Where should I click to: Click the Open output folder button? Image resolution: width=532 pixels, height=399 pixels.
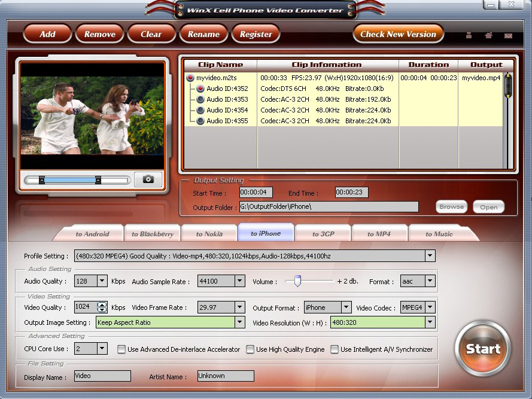488,207
